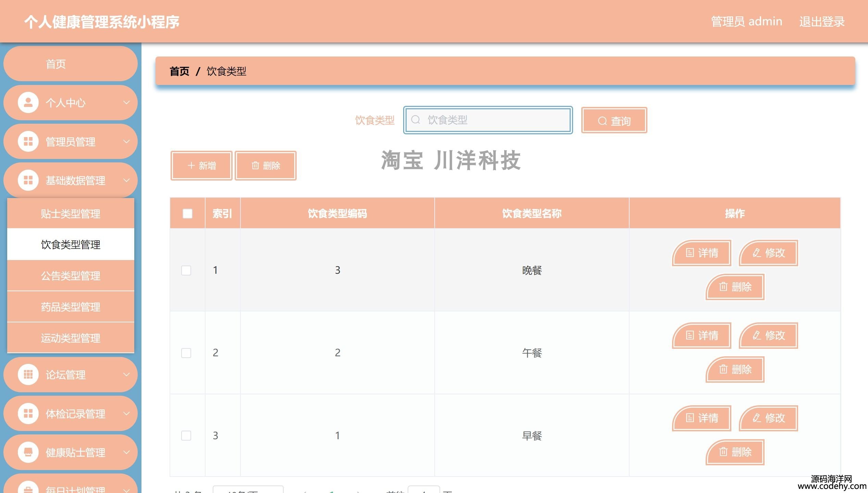Collapse 基础数据管理 menu chevron
The width and height of the screenshot is (868, 493).
pyautogui.click(x=126, y=180)
